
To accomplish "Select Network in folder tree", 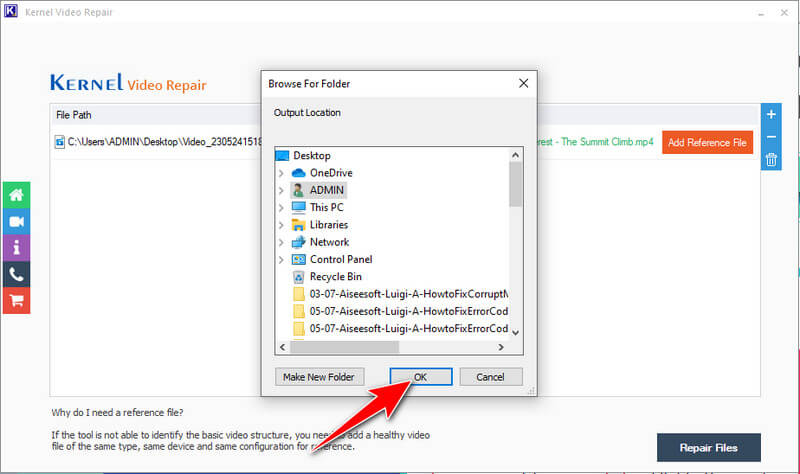I will (329, 242).
